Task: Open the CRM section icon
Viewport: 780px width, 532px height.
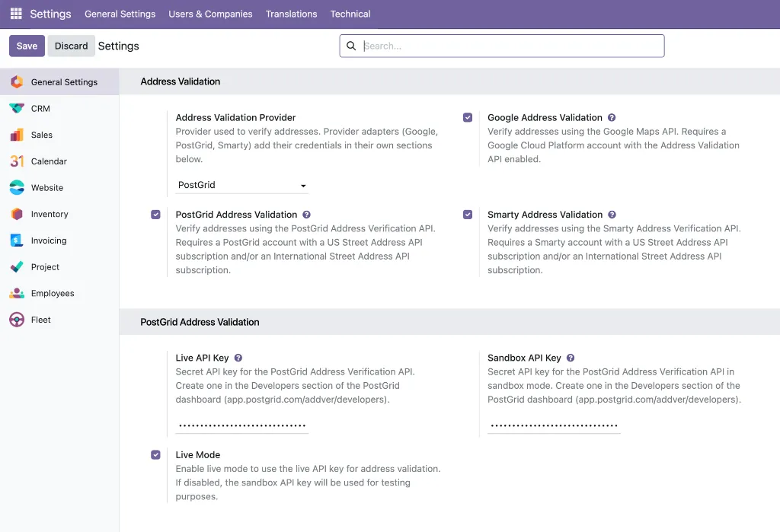Action: tap(17, 108)
